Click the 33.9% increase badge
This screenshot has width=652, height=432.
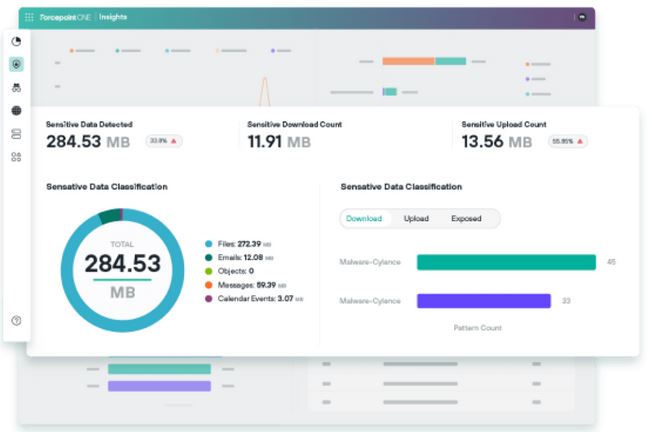pyautogui.click(x=163, y=141)
